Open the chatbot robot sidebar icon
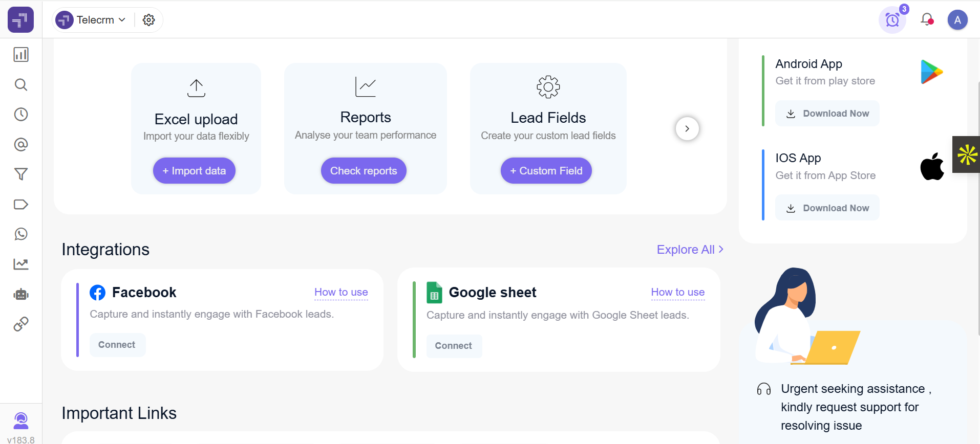 tap(21, 294)
